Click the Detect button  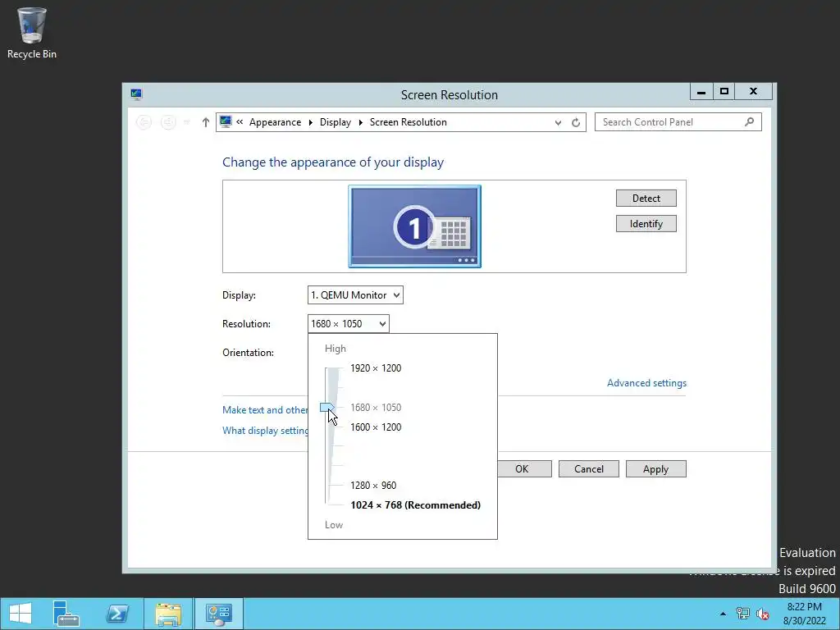pos(646,199)
